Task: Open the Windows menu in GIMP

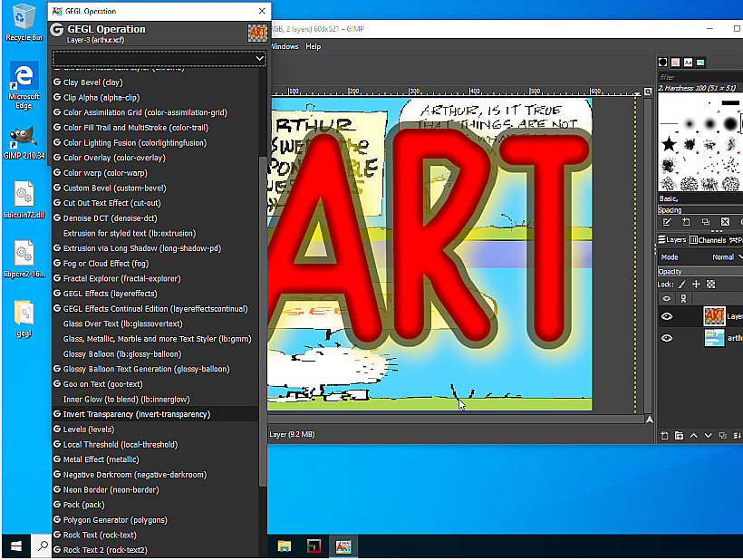Action: pos(285,46)
